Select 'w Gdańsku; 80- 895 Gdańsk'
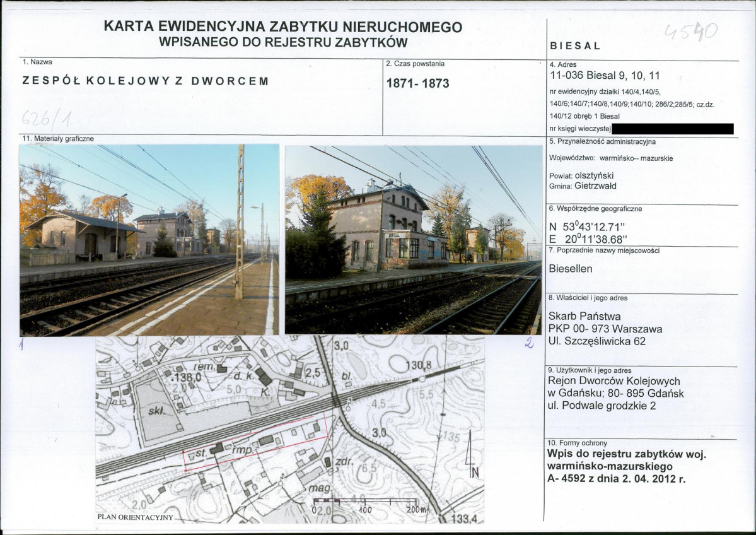756x535 pixels. [x=616, y=394]
